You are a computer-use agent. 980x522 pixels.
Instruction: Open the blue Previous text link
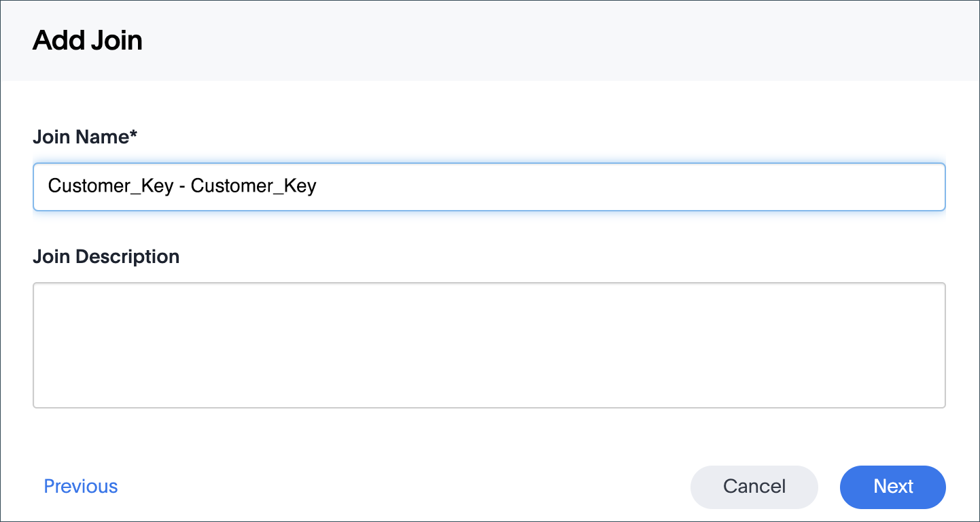pos(81,487)
